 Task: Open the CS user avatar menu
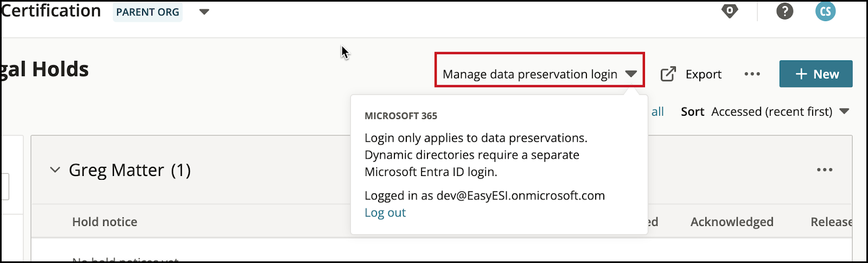pos(825,11)
